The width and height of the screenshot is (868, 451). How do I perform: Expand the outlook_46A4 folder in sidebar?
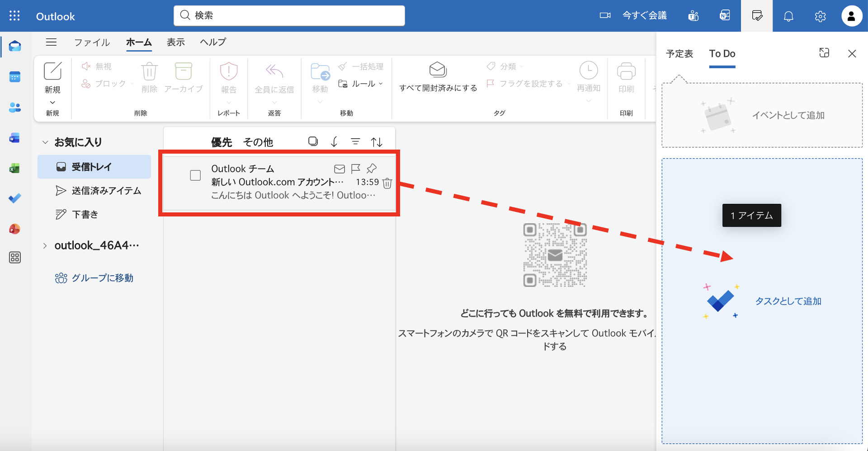tap(45, 245)
